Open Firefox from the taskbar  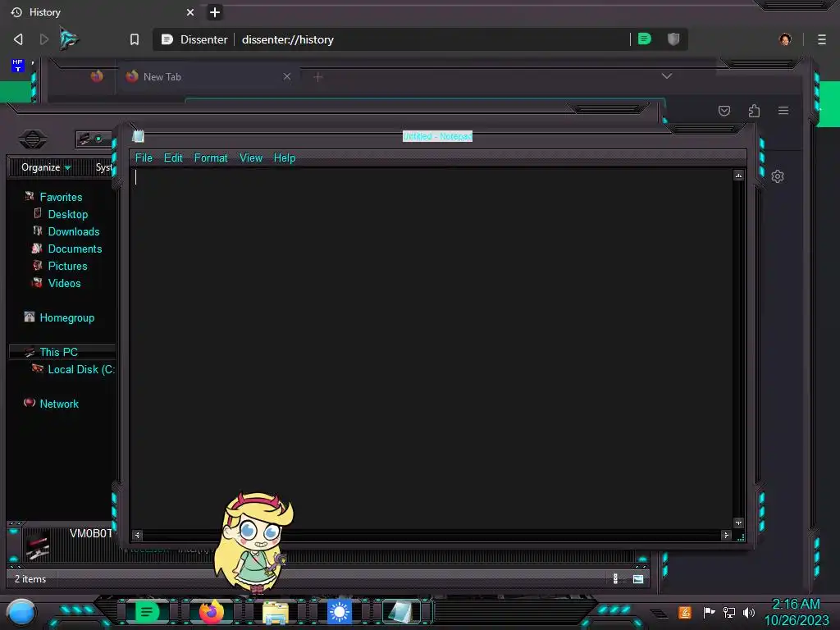211,612
